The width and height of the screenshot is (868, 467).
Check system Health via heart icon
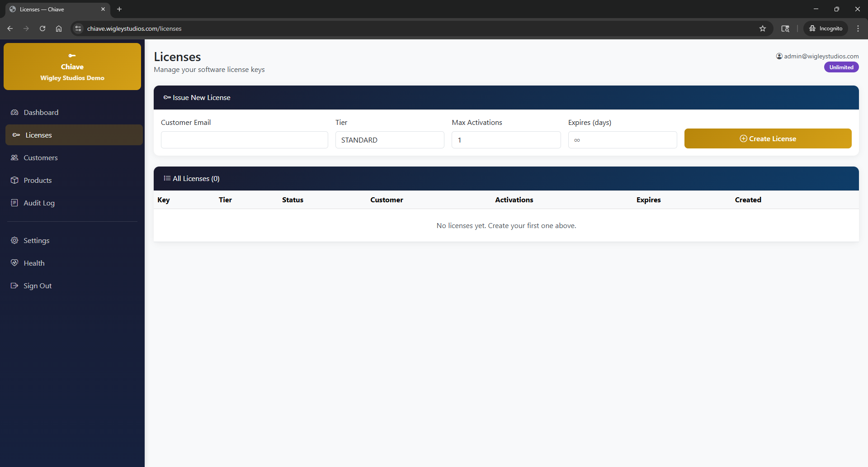coord(14,262)
